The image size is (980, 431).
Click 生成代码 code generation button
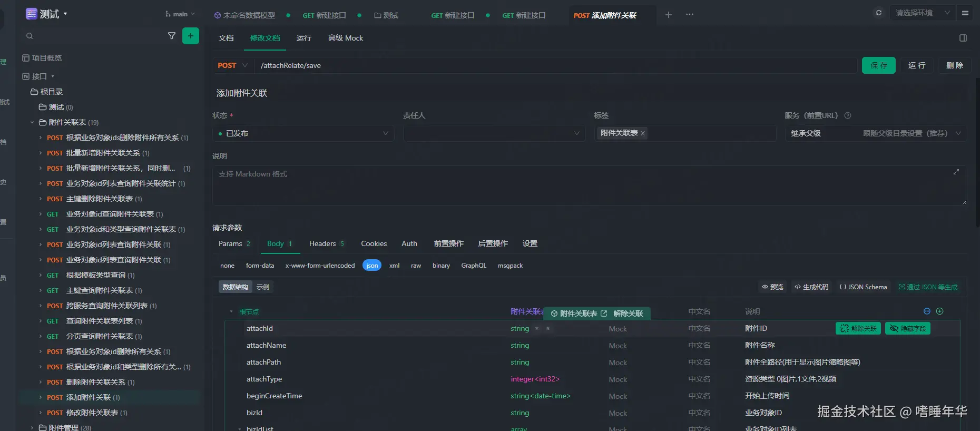click(x=811, y=287)
